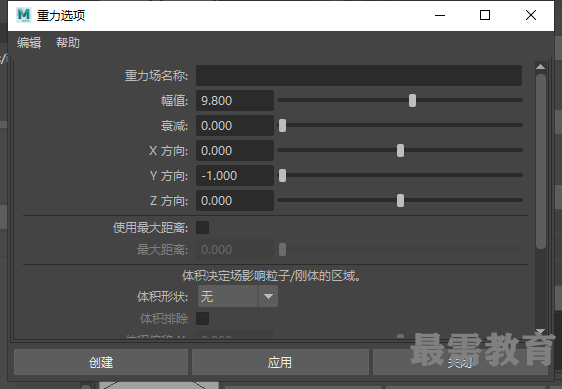Click the Y 方向 slider handle
This screenshot has width=562, height=389.
(x=282, y=176)
